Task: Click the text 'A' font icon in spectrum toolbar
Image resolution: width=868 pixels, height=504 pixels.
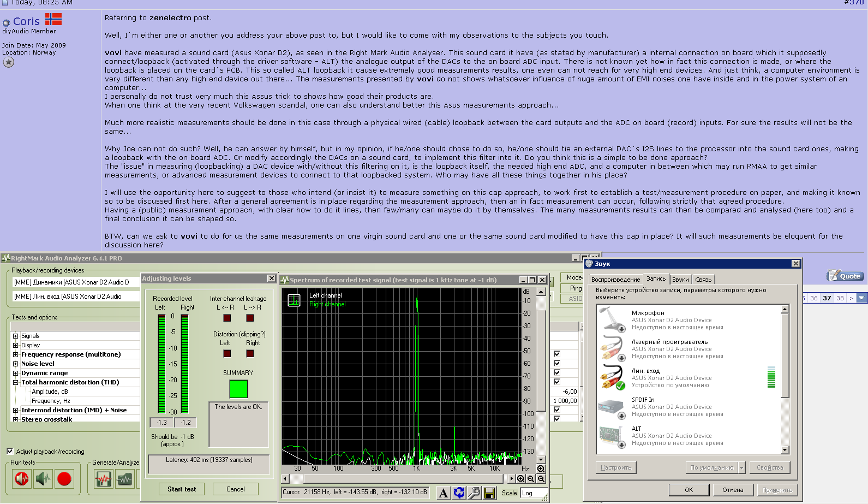Action: pyautogui.click(x=444, y=493)
